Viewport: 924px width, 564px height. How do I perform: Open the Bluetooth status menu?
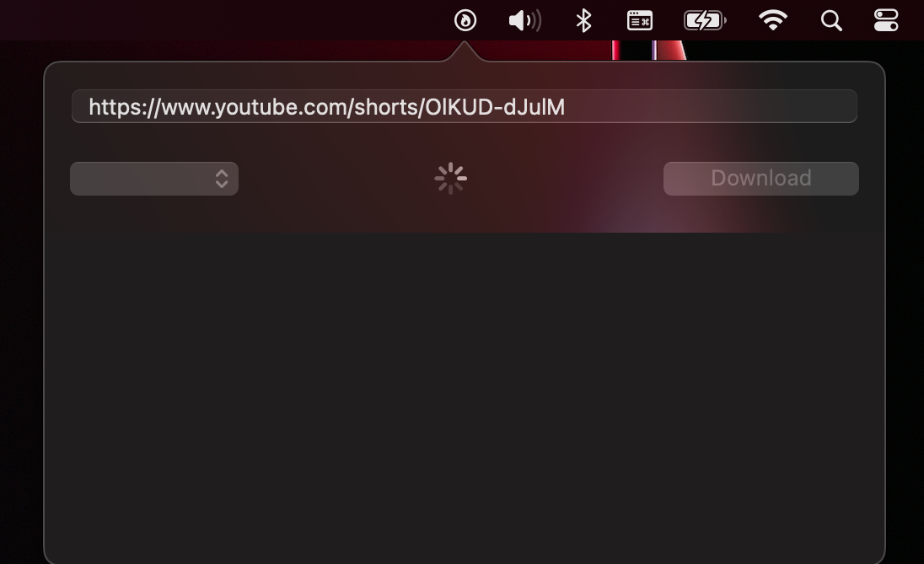(x=583, y=20)
